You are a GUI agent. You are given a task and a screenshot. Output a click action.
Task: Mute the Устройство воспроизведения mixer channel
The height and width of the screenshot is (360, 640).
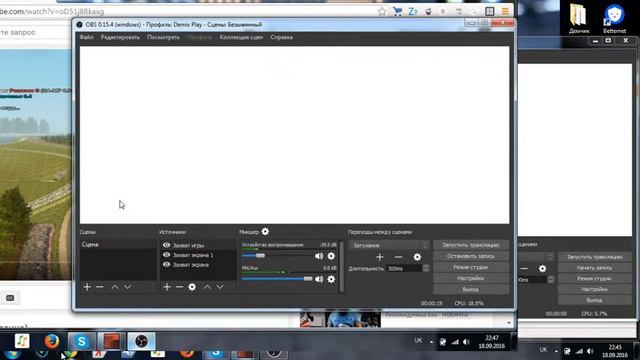tap(319, 256)
